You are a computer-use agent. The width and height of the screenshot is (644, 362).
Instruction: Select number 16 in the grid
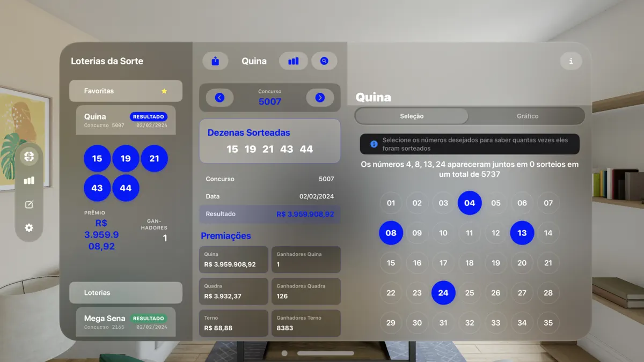click(417, 263)
